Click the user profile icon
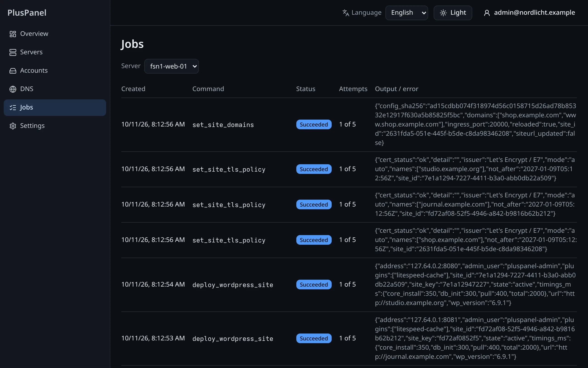Screen dimensions: 588x368 pos(487,13)
